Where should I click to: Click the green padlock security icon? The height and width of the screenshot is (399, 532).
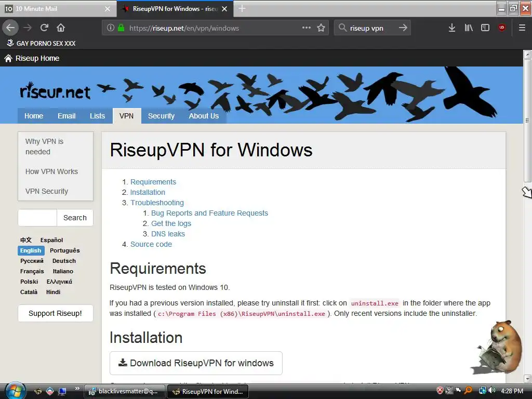121,28
